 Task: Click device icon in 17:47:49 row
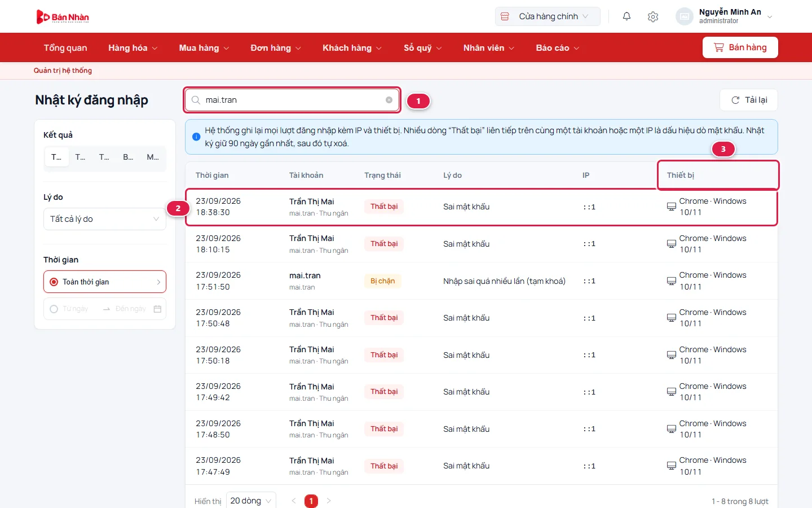pos(671,466)
